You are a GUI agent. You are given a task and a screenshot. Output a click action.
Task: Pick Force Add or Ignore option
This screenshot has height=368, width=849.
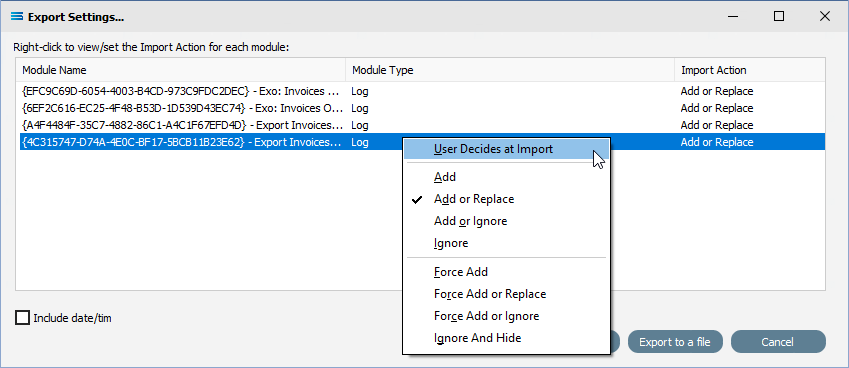tap(506, 316)
